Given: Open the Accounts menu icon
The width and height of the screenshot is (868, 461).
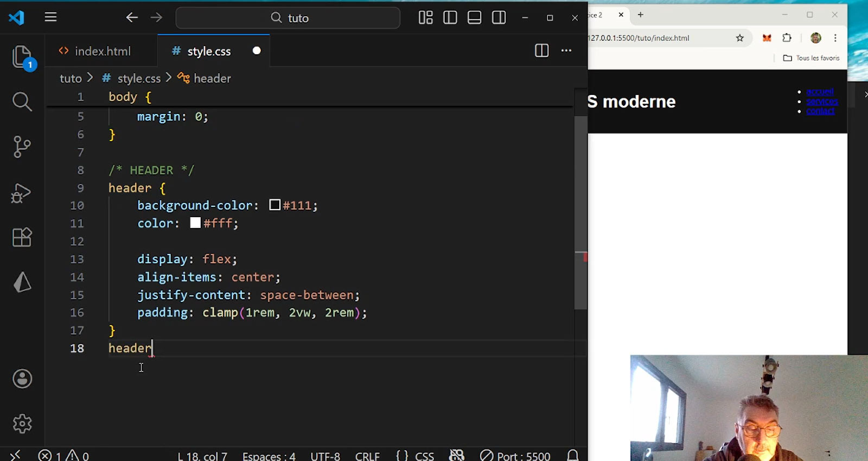Looking at the screenshot, I should point(22,379).
